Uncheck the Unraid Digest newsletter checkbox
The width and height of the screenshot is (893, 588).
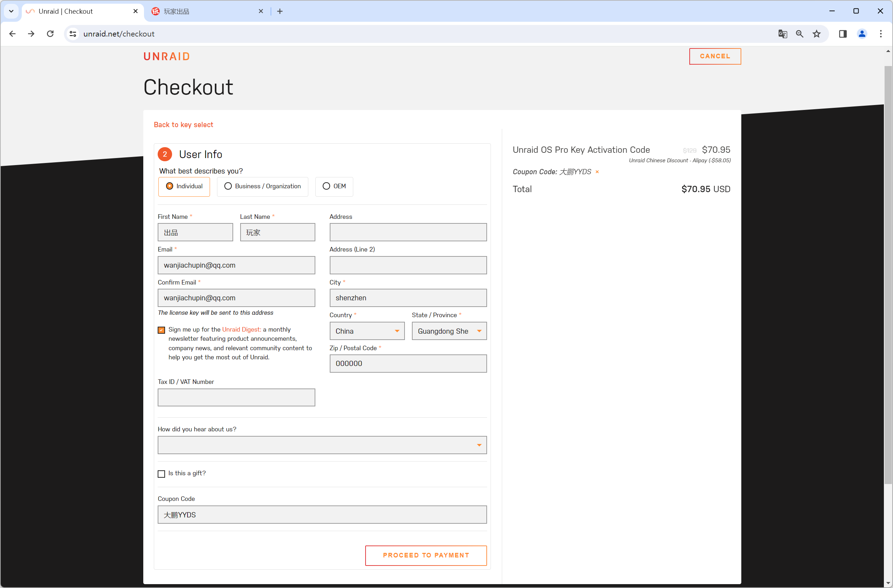coord(161,330)
